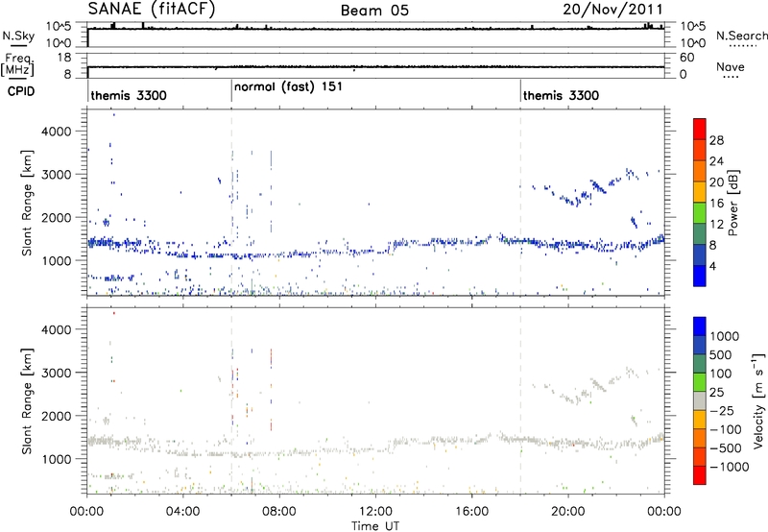This screenshot has height=532, width=768.
Task: Click the green 12-16 dB power colorbar segment
Action: [700, 212]
